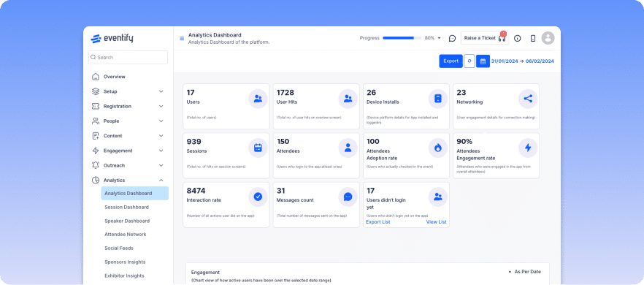
Task: Click the headset icon on Raise a Ticket
Action: [502, 38]
